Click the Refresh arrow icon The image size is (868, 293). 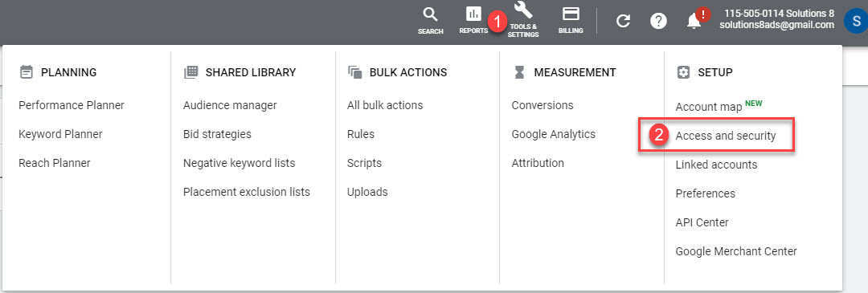point(624,22)
